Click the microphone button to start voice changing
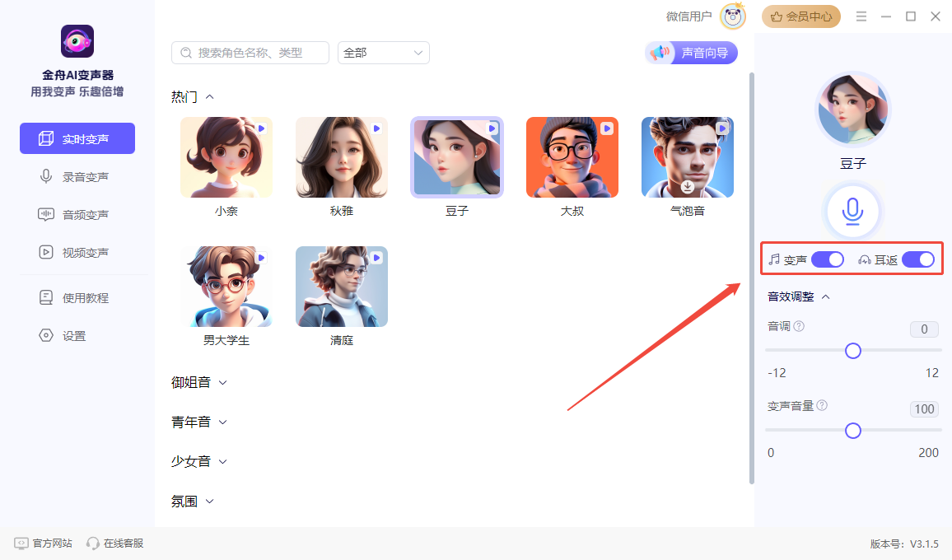 click(x=852, y=212)
